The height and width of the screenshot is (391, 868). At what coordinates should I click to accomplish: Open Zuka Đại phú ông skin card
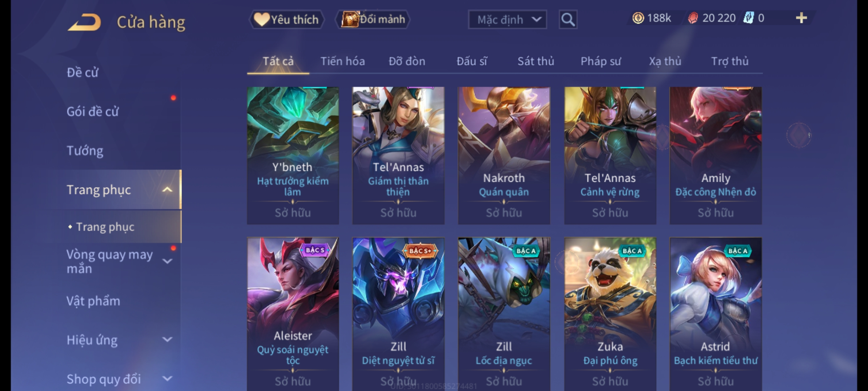610,314
